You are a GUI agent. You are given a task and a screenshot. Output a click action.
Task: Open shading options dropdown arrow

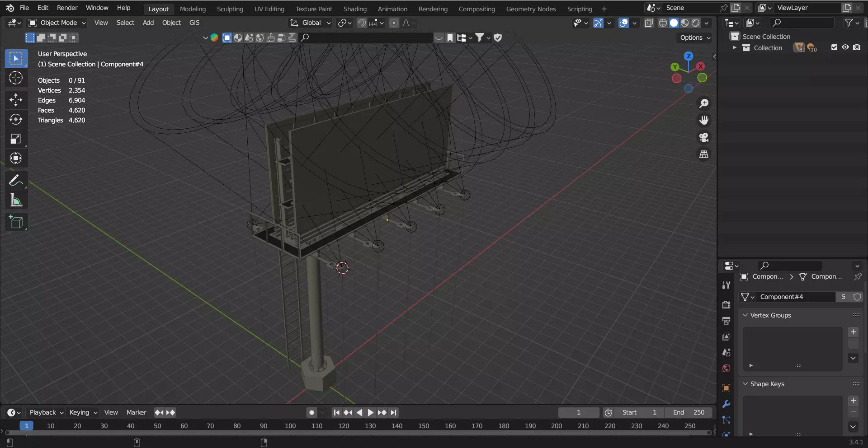pyautogui.click(x=707, y=23)
